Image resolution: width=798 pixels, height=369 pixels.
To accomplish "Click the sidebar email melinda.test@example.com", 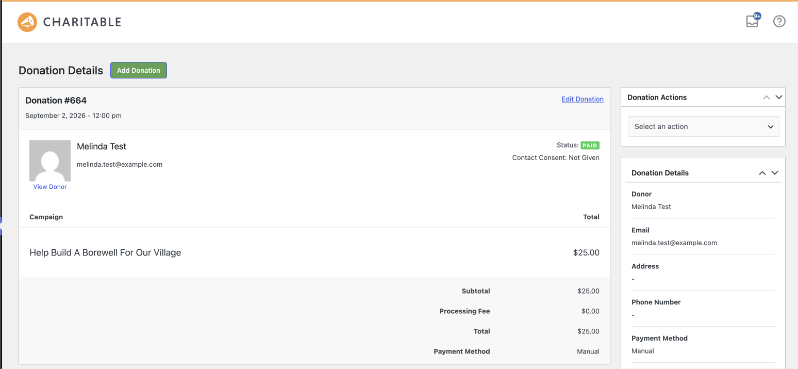I will coord(674,243).
